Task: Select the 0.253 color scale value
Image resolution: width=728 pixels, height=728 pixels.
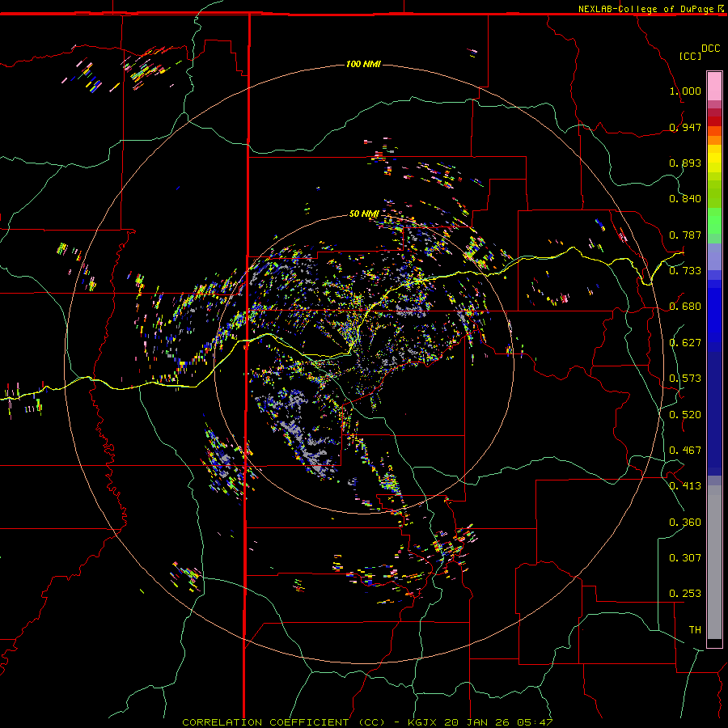Action: pyautogui.click(x=685, y=594)
